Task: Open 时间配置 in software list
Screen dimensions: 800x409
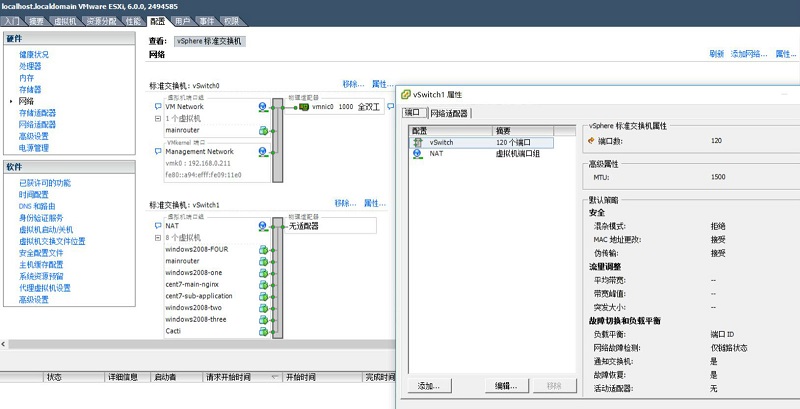Action: coord(34,195)
